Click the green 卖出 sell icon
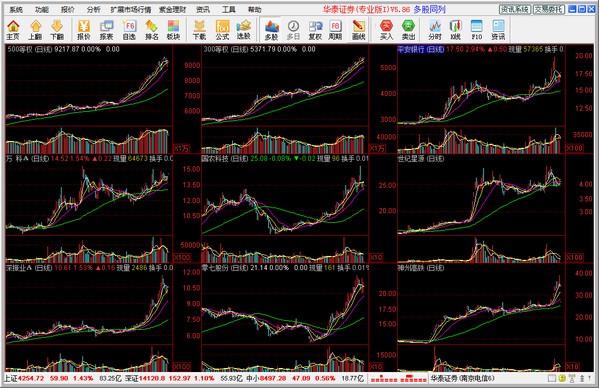This screenshot has width=599, height=388. click(408, 30)
